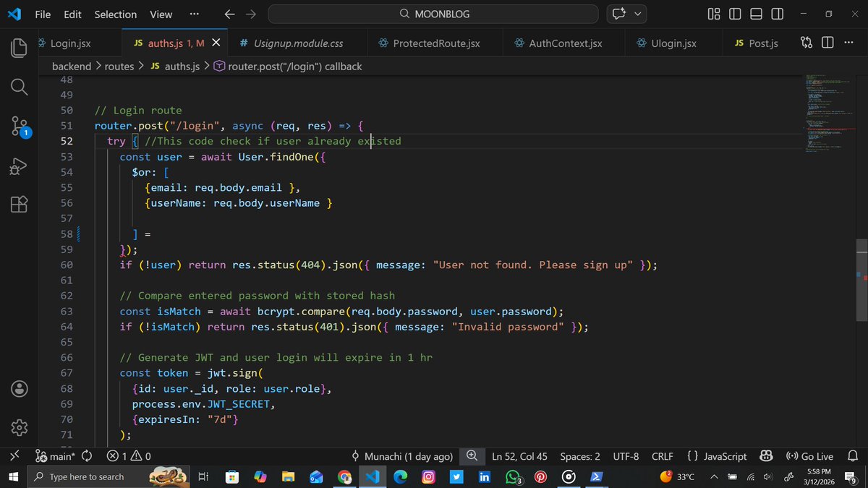Open the Manage gear menu
Viewport: 868px width, 488px height.
(x=20, y=427)
